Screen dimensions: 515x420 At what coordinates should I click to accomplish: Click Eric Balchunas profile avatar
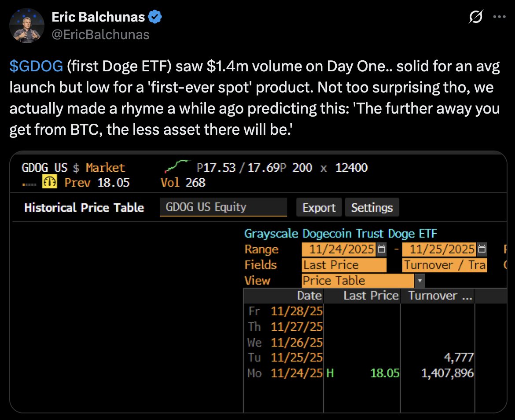[26, 26]
